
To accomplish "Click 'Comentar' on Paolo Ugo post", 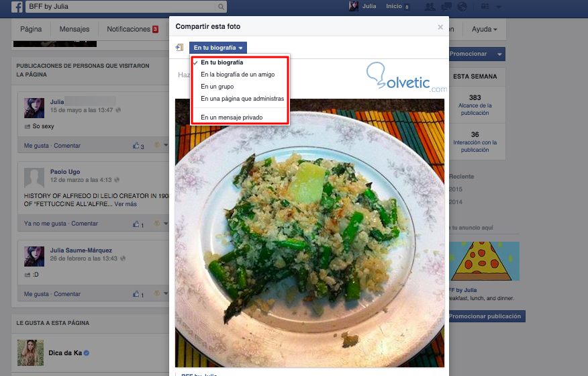I will [x=85, y=224].
